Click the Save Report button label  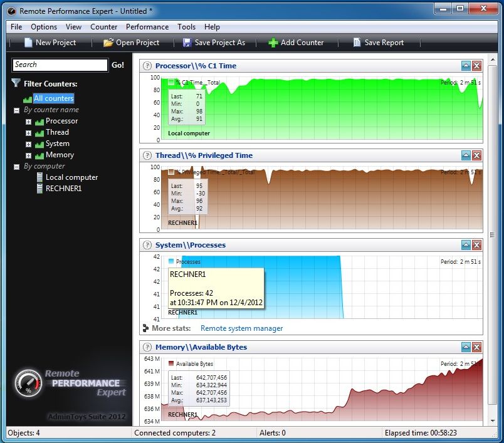(x=384, y=43)
